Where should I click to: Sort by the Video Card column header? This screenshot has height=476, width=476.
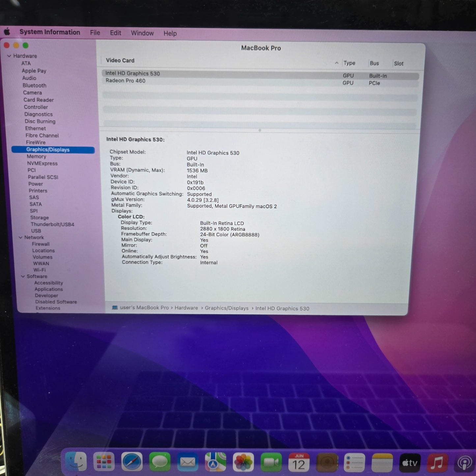click(120, 60)
